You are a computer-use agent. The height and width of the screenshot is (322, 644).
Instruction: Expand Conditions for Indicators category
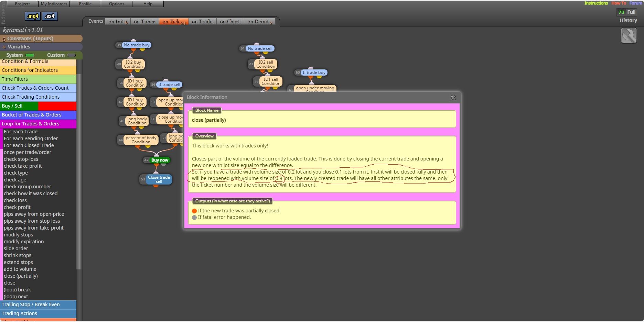click(x=38, y=70)
